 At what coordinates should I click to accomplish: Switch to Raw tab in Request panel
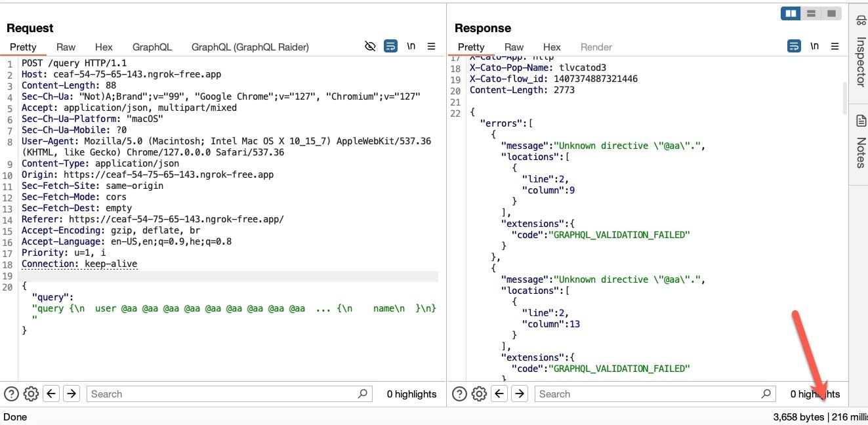tap(66, 47)
